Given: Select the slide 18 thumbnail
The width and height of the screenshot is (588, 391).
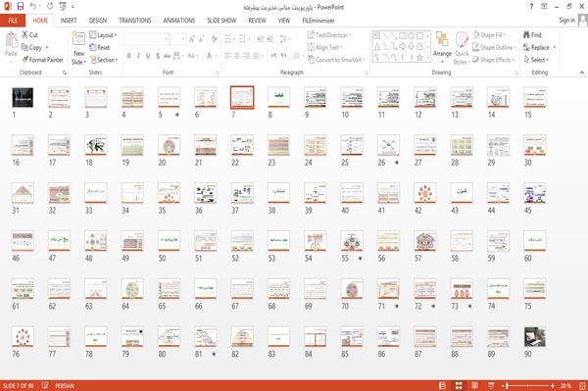Looking at the screenshot, I should coord(96,145).
